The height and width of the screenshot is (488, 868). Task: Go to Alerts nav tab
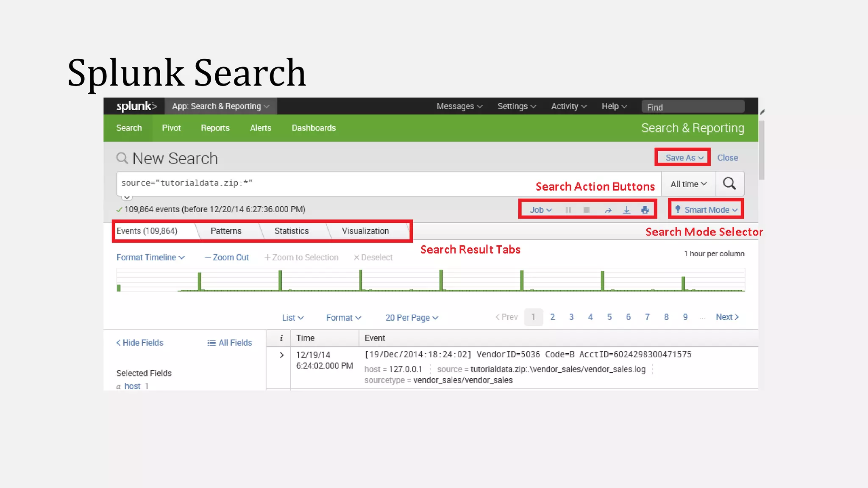[x=260, y=128]
